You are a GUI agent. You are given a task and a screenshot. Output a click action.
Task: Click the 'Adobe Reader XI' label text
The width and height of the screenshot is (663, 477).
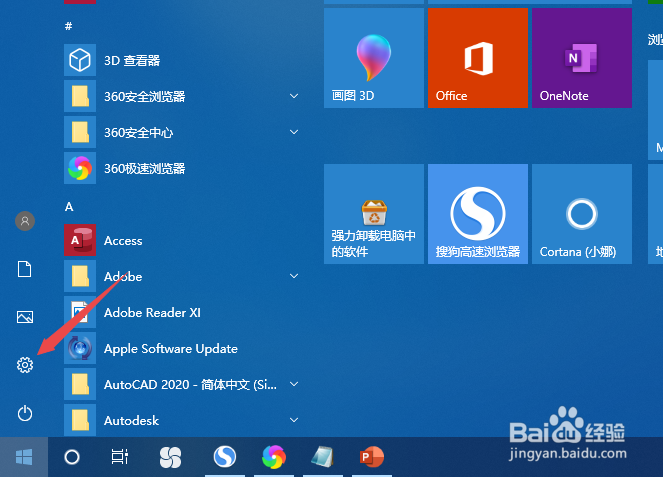(152, 313)
